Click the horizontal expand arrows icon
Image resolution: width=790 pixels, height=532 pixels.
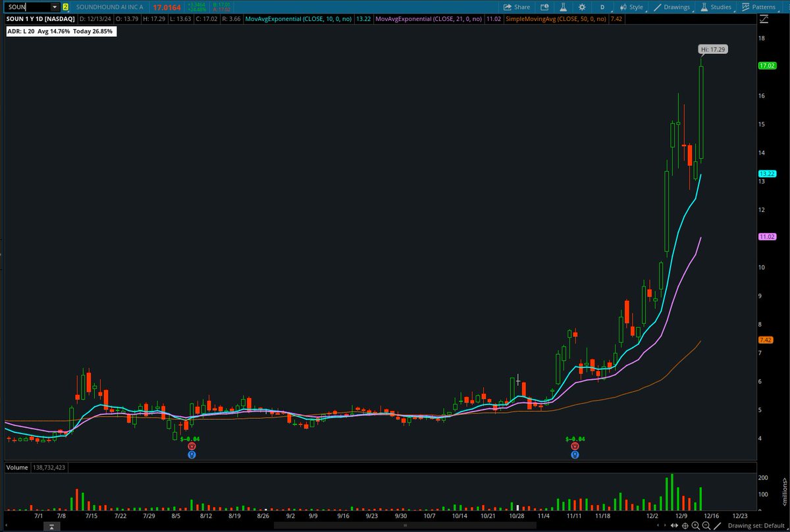coord(674,525)
